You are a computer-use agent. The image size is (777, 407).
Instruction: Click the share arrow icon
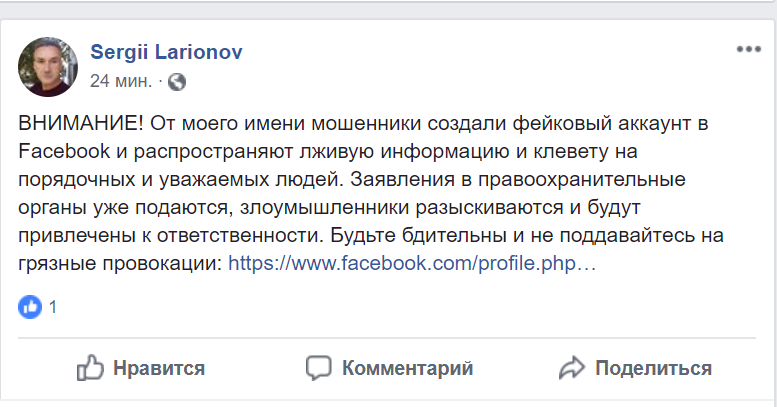coord(571,368)
